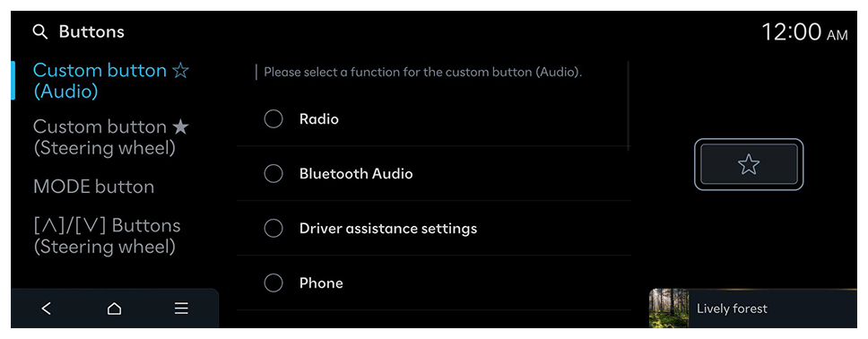This screenshot has width=868, height=339.
Task: Open [∧]/[∨] Buttons (Steering wheel) settings
Action: pyautogui.click(x=107, y=236)
